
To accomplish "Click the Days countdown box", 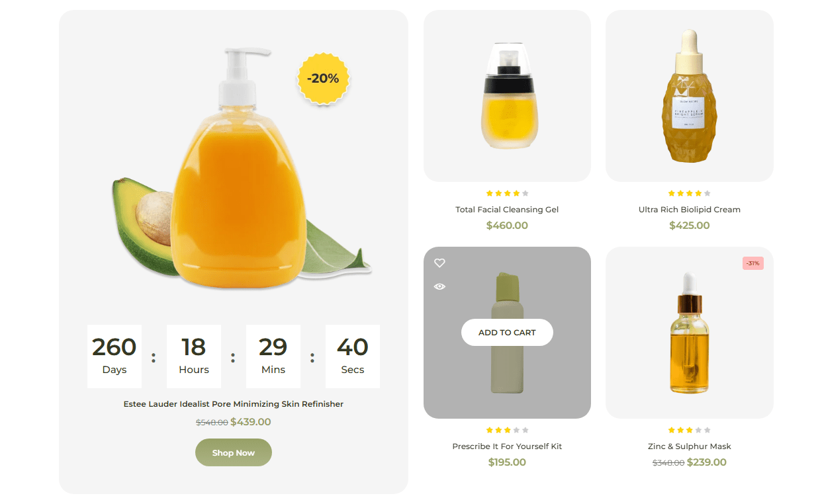I will click(x=114, y=356).
